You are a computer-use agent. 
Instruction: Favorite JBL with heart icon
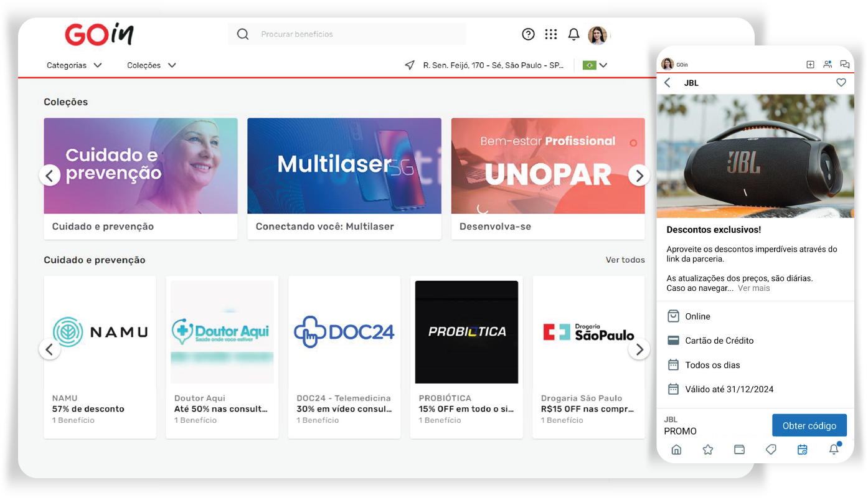point(841,83)
